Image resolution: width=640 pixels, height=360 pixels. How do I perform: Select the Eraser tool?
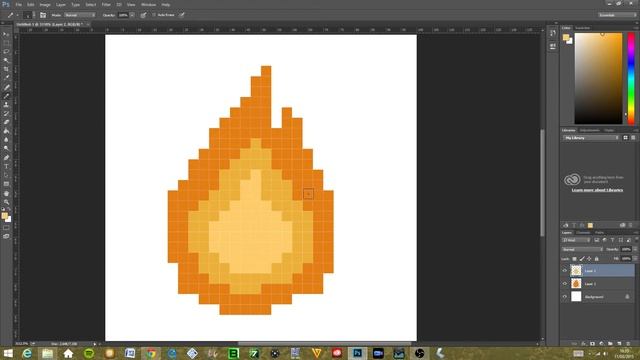(6, 122)
